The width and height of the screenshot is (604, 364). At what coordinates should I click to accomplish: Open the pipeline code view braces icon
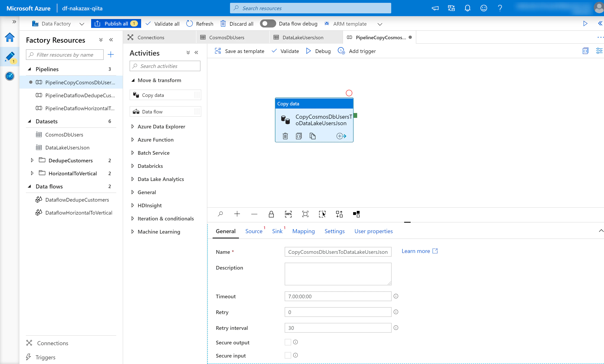click(x=585, y=51)
